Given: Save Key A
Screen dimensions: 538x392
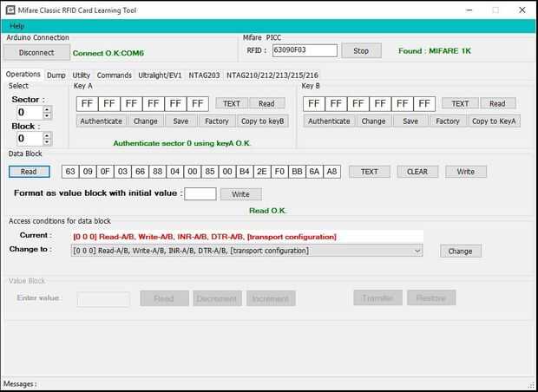Looking at the screenshot, I should point(180,121).
